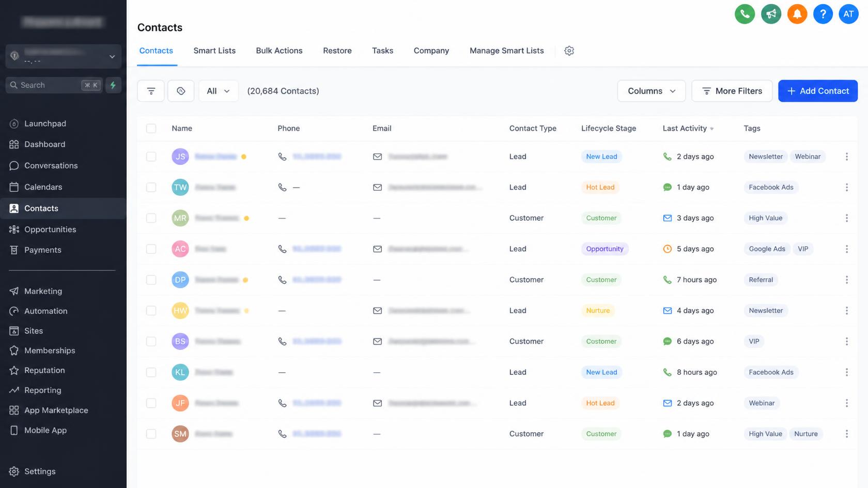The height and width of the screenshot is (488, 868).
Task: Go to the Restore tab
Action: point(337,51)
